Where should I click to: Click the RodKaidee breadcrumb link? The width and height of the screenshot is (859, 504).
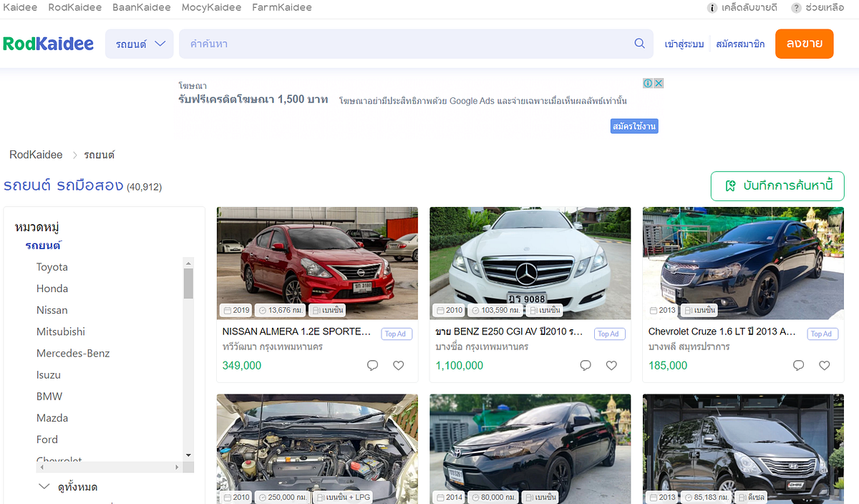tap(36, 155)
